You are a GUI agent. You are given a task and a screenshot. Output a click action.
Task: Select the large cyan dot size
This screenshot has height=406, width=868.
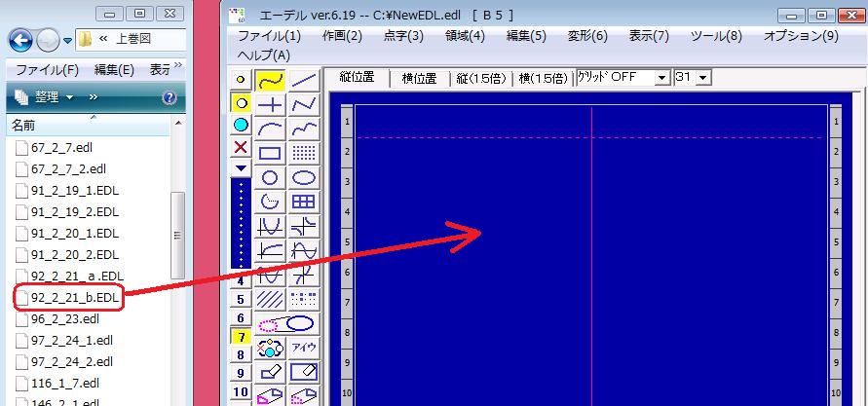[x=241, y=125]
